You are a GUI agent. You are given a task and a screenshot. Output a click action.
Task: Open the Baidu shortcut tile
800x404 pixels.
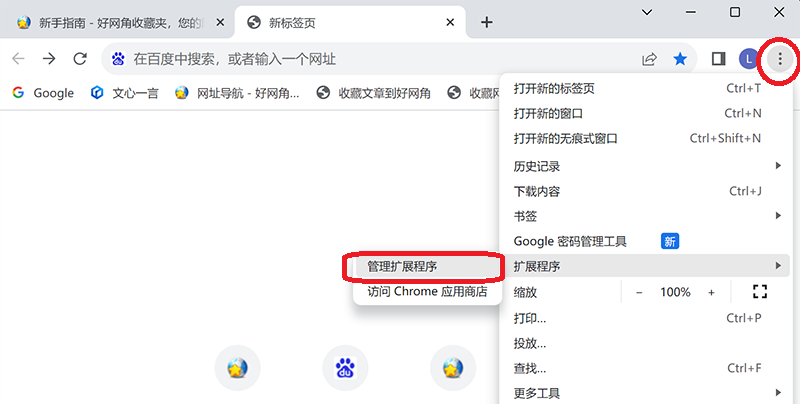(345, 368)
